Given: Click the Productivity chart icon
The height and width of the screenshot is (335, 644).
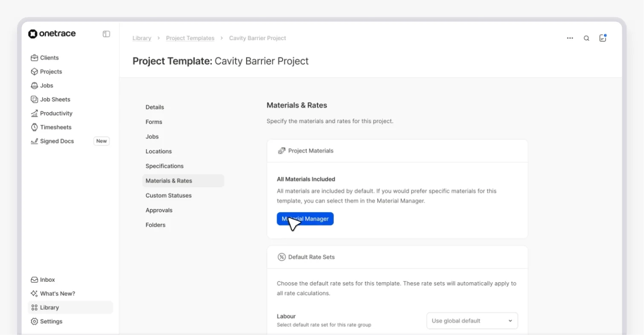Looking at the screenshot, I should 35,113.
